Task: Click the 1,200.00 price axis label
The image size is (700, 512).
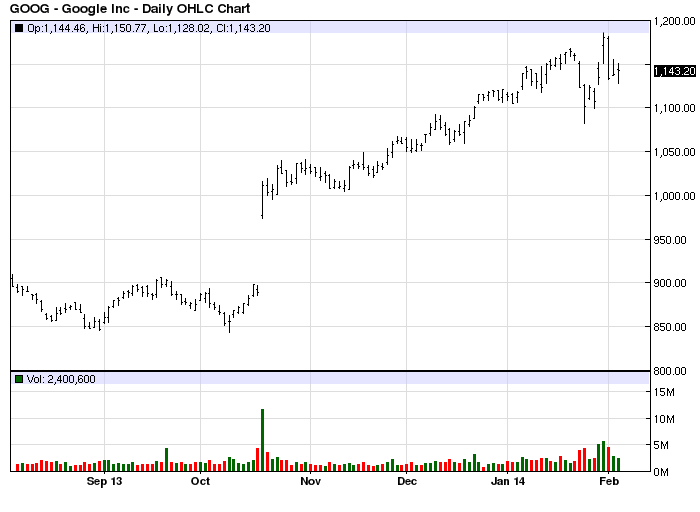Action: pyautogui.click(x=675, y=21)
